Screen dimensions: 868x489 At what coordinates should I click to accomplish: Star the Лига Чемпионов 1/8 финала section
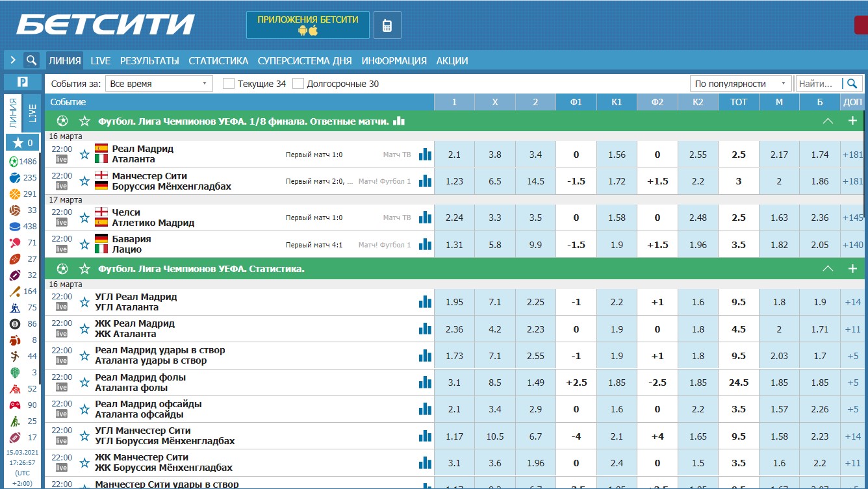pos(84,121)
